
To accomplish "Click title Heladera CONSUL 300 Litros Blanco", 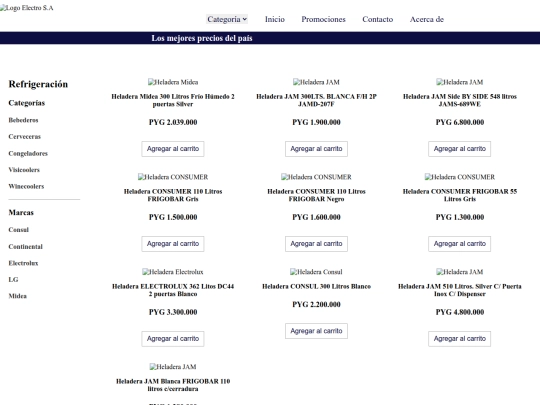I will (x=316, y=287).
